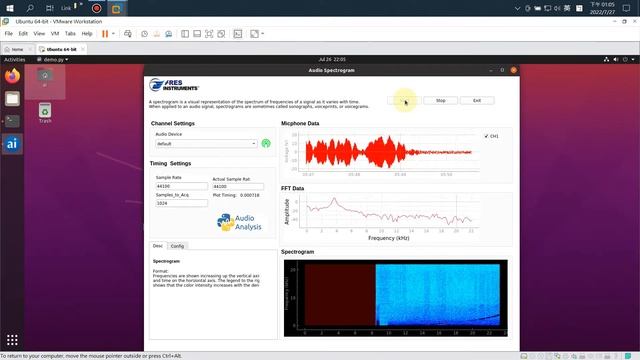Open Windows Task View icon
The image size is (640, 360).
click(x=49, y=8)
